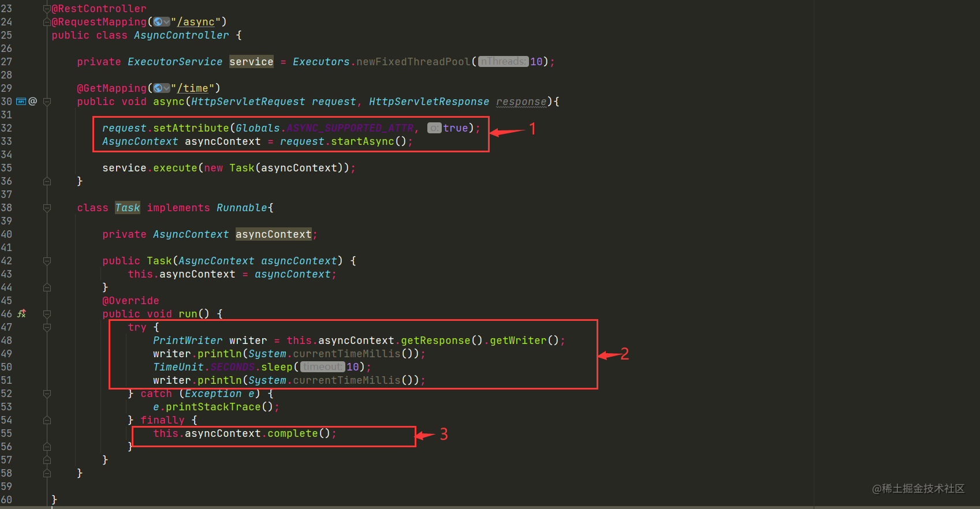Viewport: 980px width, 509px height.
Task: Click the fold end marker on line 57
Action: click(x=47, y=460)
